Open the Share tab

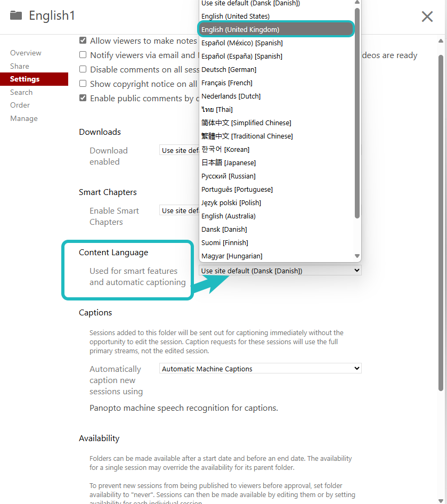pos(20,66)
